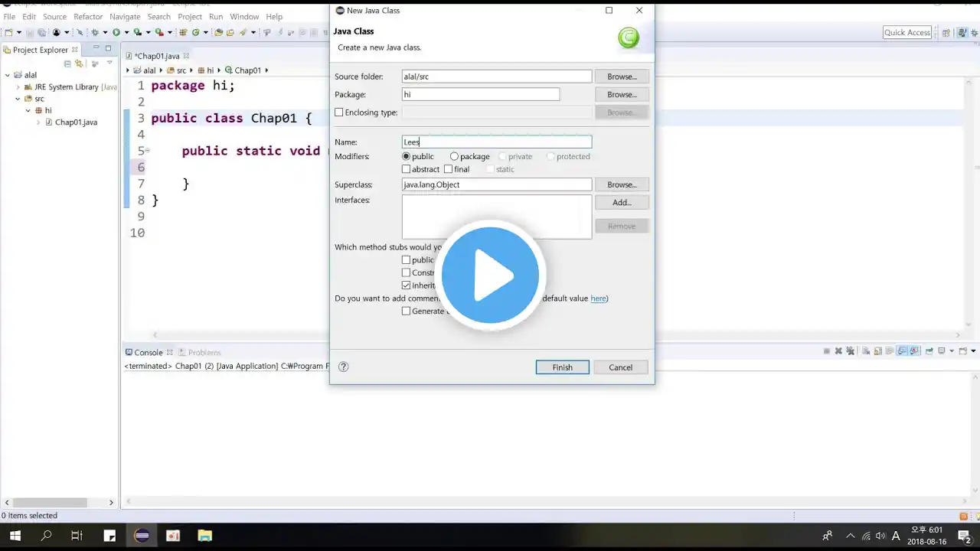Click the Finish button
Viewport: 980px width, 551px height.
pos(562,367)
